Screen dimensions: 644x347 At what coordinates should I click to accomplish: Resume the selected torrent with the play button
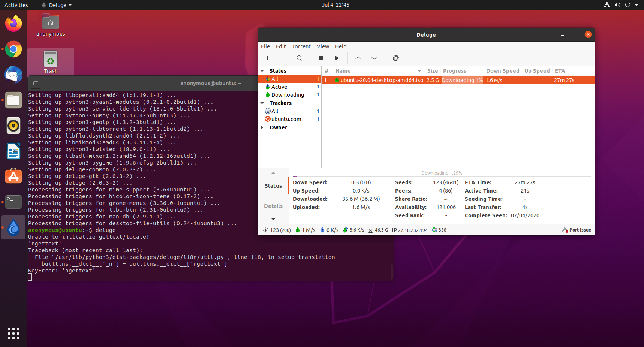pos(337,58)
